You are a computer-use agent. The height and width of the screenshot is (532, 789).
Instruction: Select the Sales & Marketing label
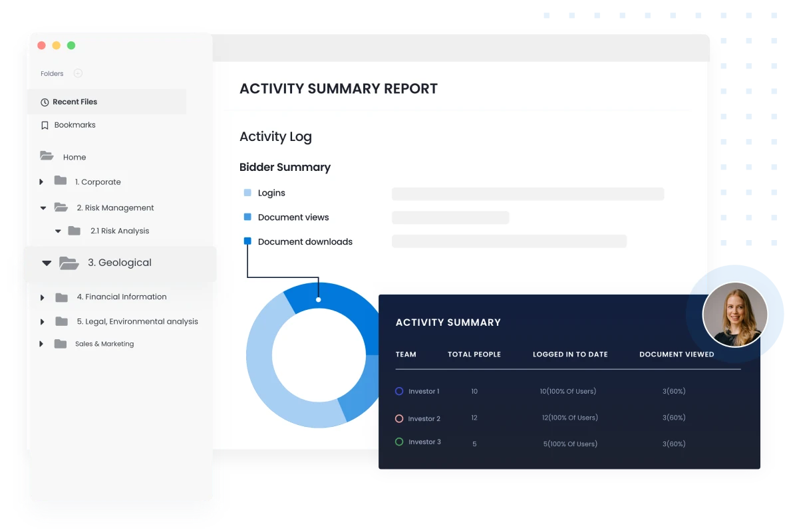104,344
